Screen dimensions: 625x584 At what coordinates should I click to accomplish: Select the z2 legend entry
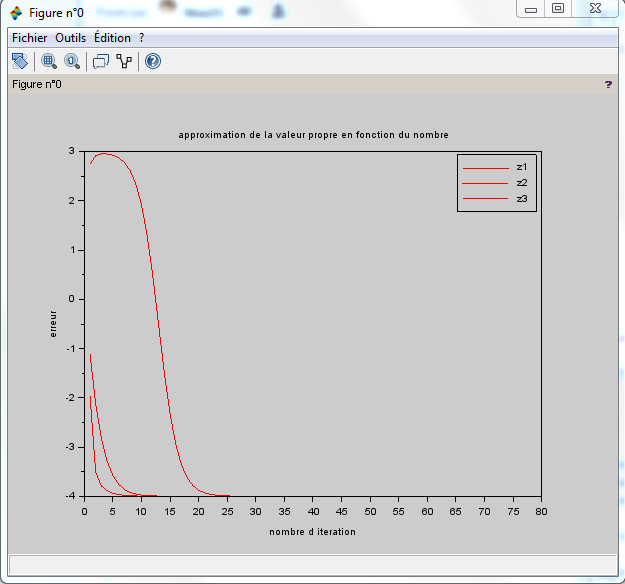pyautogui.click(x=521, y=183)
